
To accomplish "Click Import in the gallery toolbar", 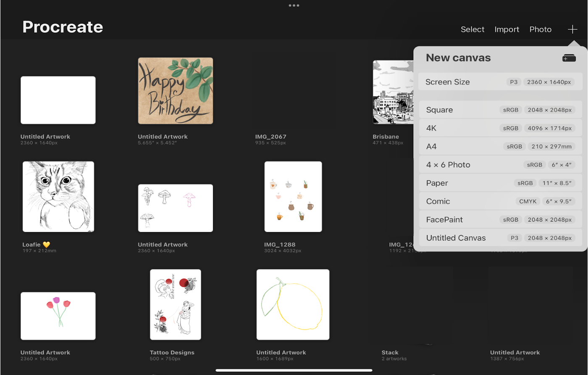I will (x=507, y=29).
